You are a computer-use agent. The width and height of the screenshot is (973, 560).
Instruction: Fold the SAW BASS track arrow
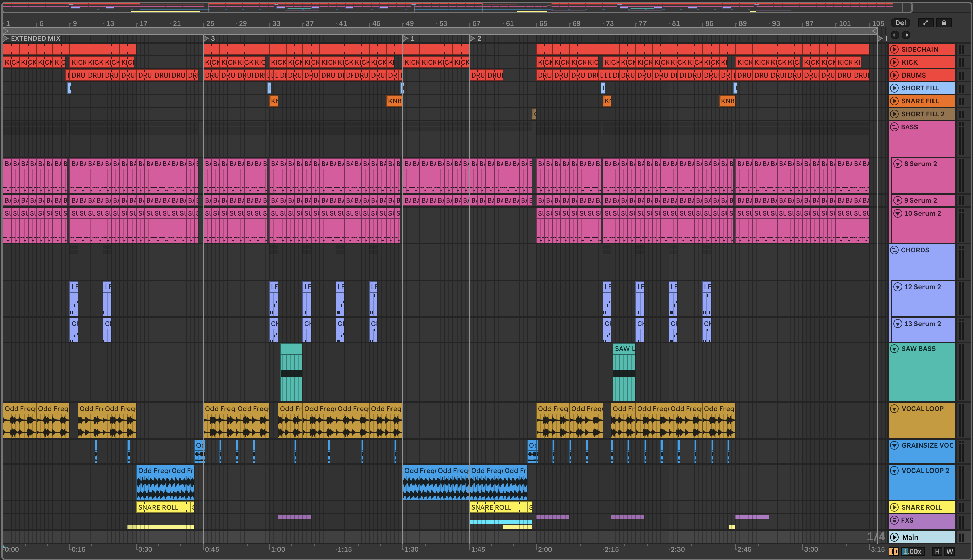[894, 349]
